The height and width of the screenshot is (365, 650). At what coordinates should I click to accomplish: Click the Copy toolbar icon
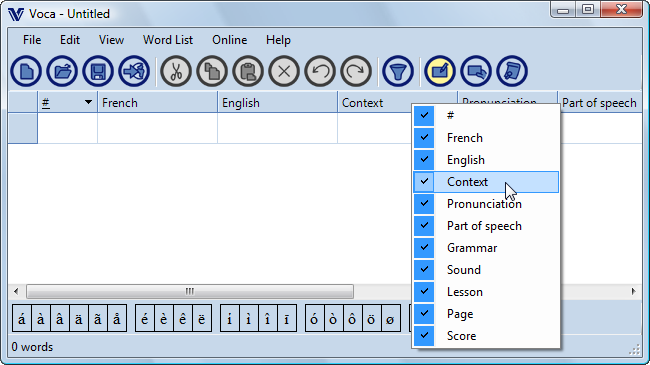(x=212, y=71)
